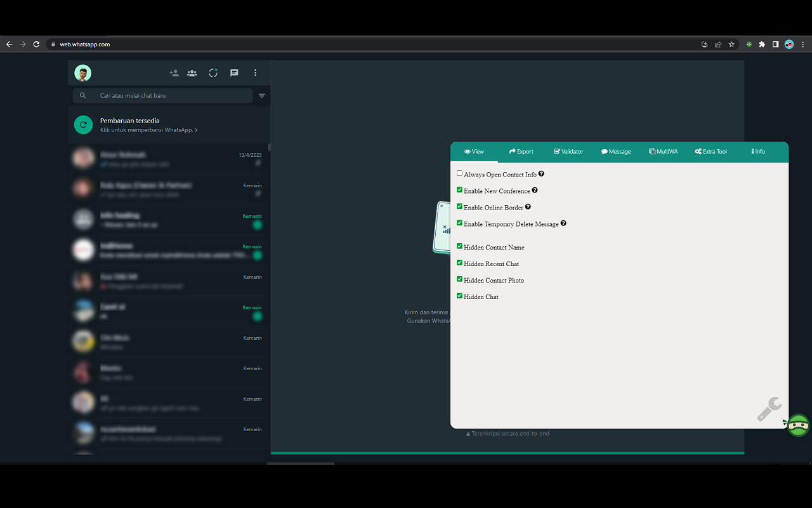The height and width of the screenshot is (508, 812).
Task: Disable Hidden Contact Name
Action: 459,246
